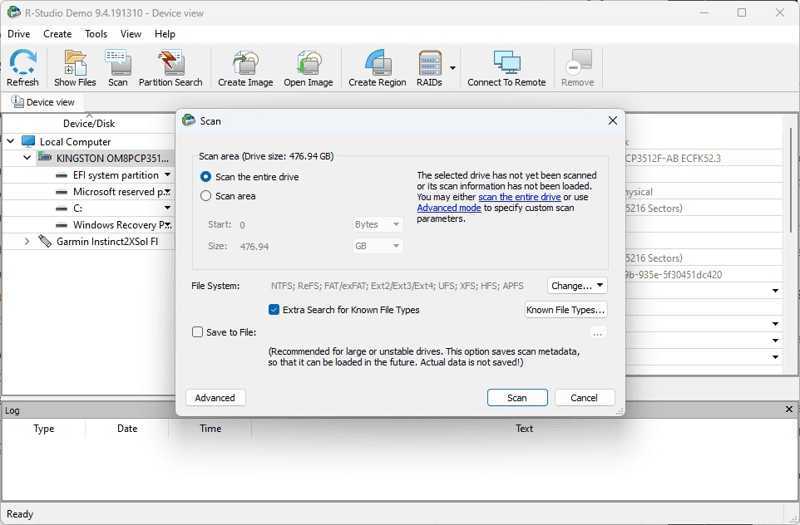
Task: Follow the Advanced mode link
Action: click(x=448, y=208)
